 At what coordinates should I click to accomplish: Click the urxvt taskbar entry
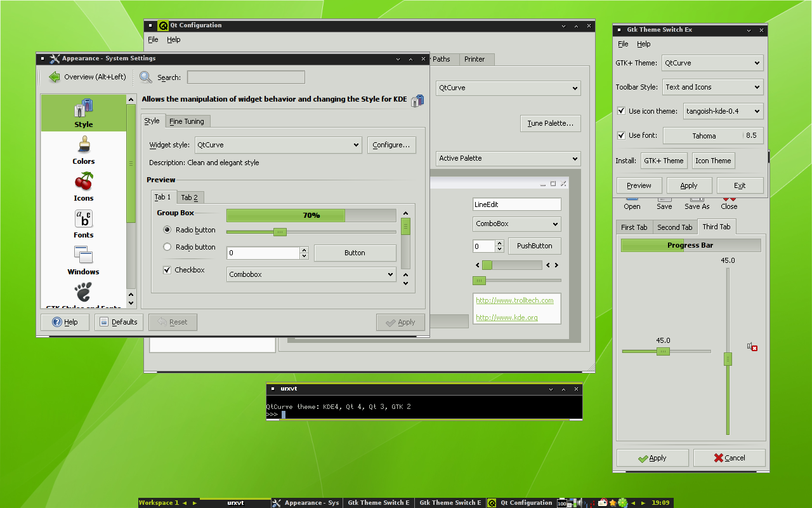[235, 503]
